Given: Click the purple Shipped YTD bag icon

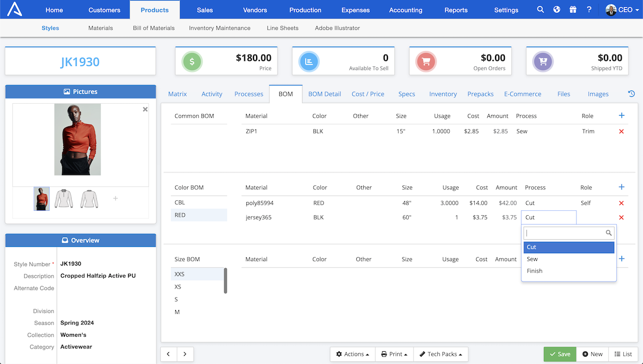Looking at the screenshot, I should click(542, 60).
